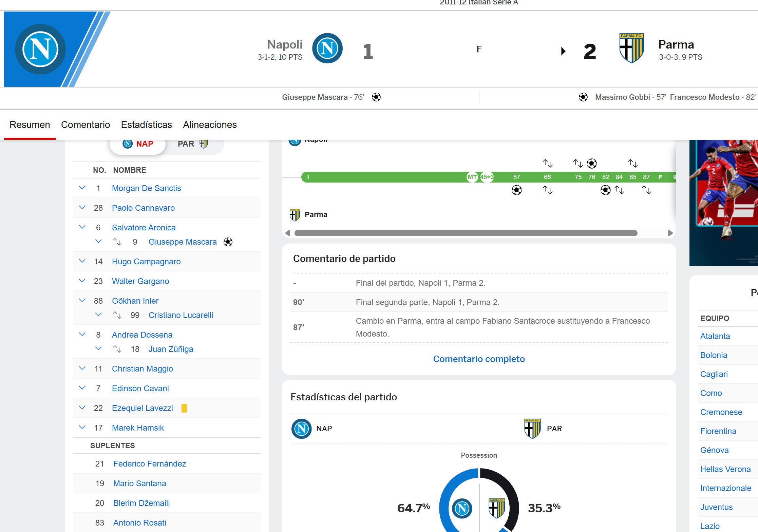
Task: Click Parma goal icon below minute 82
Action: click(605, 190)
